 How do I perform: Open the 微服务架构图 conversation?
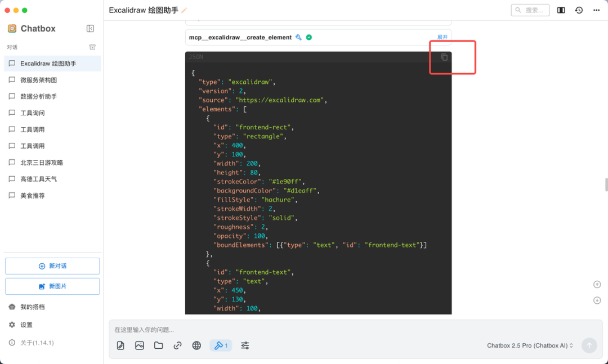pos(38,80)
